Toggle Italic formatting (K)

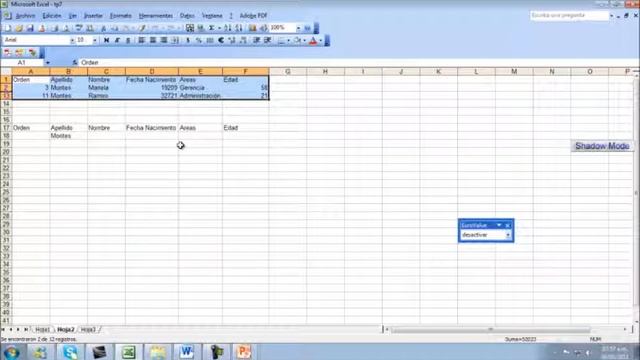[x=117, y=40]
